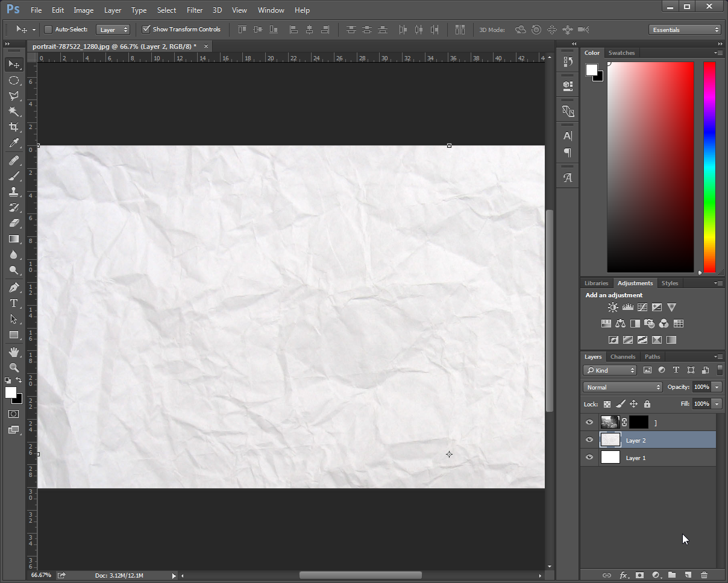Select the Pen tool
728x583 pixels.
coord(14,288)
